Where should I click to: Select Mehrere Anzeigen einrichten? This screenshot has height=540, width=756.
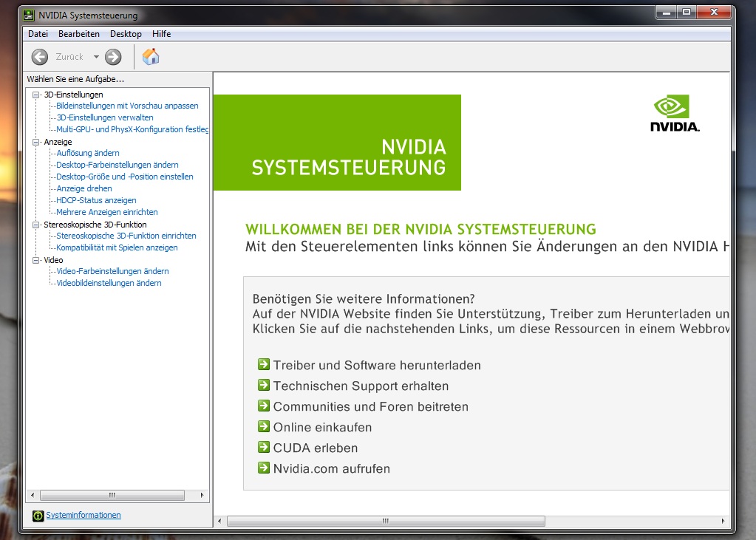point(107,212)
